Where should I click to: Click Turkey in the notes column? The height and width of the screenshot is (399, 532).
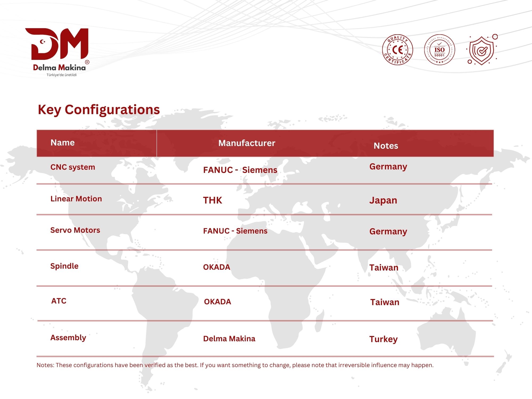[x=383, y=339]
